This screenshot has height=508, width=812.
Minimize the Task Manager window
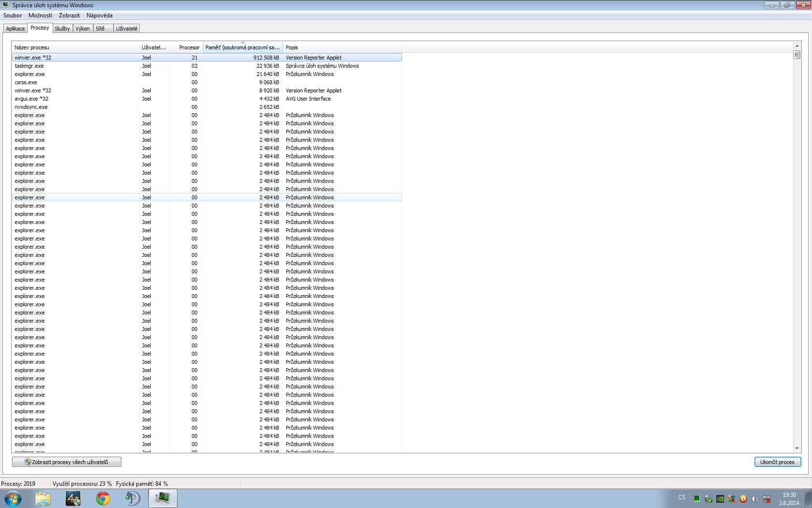(x=771, y=5)
